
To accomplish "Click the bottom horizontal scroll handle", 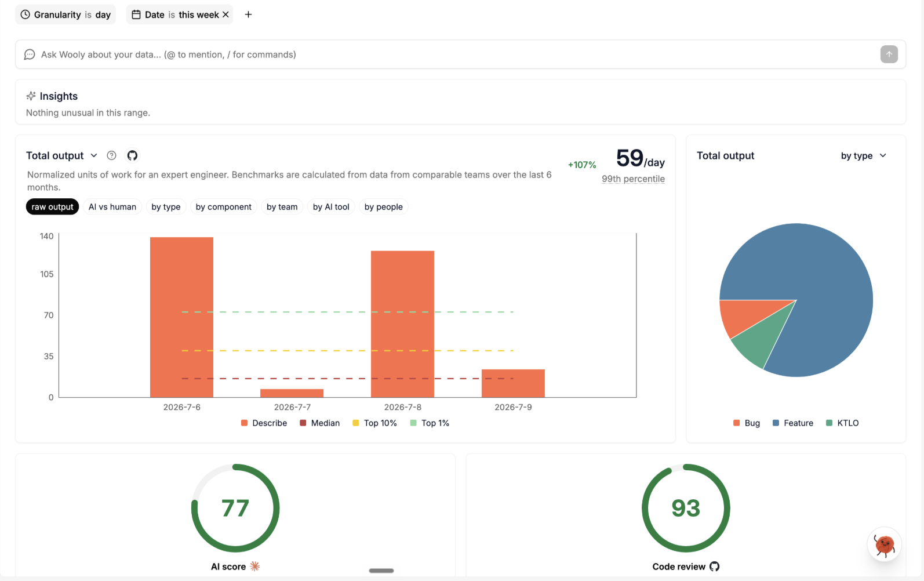I will [381, 571].
